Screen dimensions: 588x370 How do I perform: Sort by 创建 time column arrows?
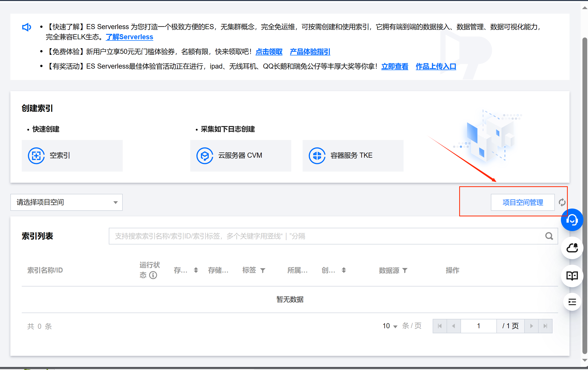coord(344,270)
